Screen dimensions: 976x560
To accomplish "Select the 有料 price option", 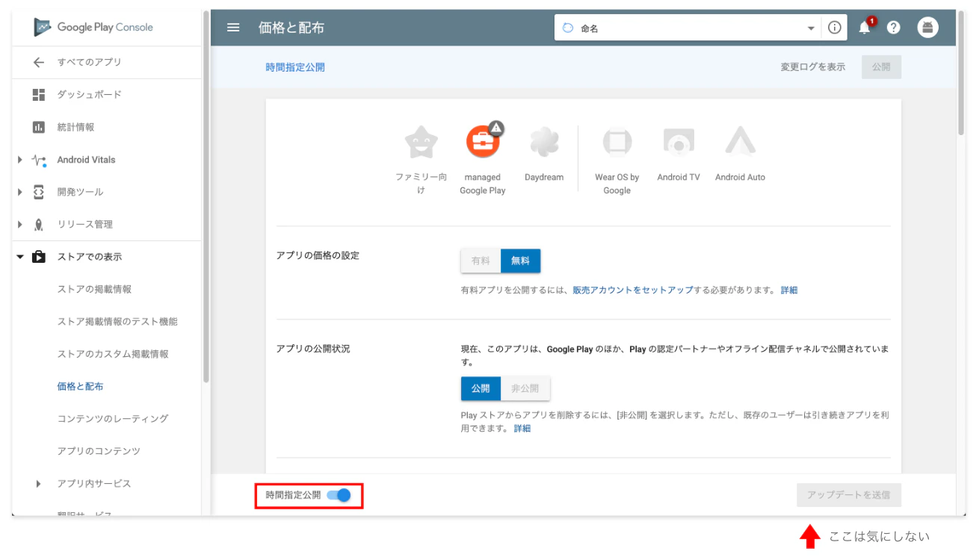I will point(481,261).
